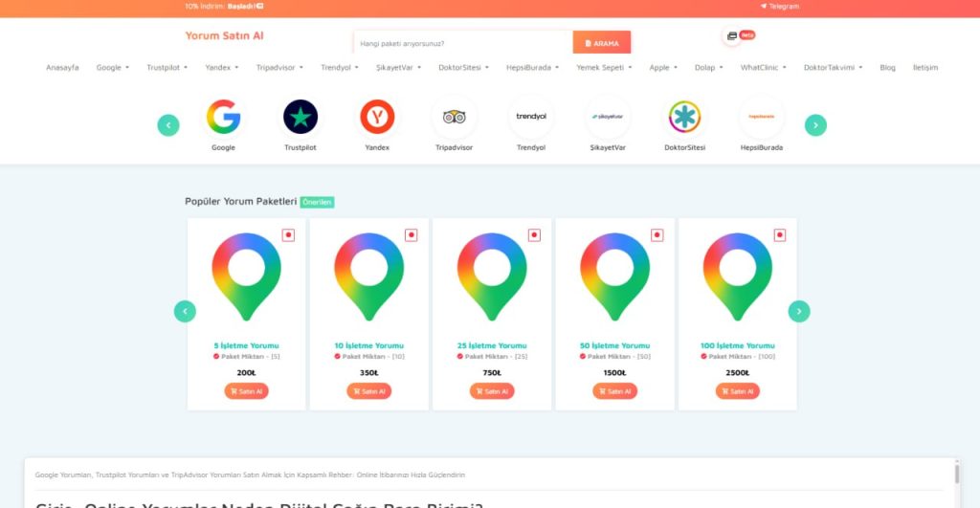Open the 50 İşletme Yorumu map pin image
This screenshot has height=508, width=980.
tap(615, 276)
